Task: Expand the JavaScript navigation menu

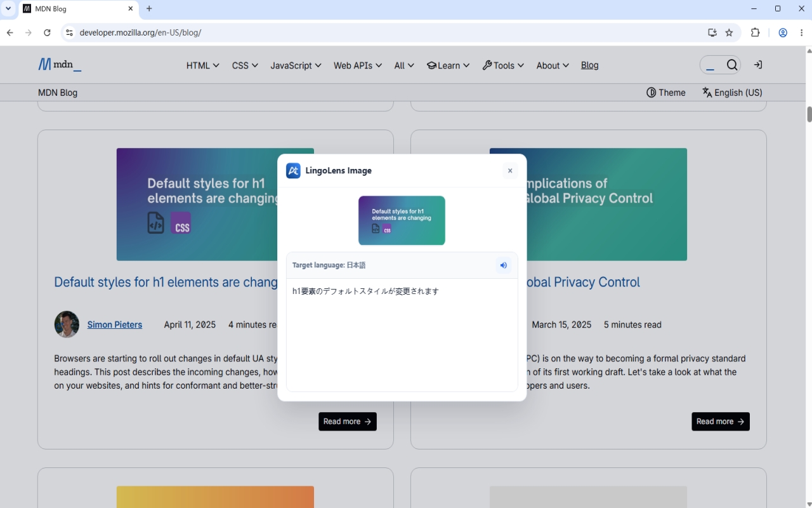Action: (x=296, y=65)
